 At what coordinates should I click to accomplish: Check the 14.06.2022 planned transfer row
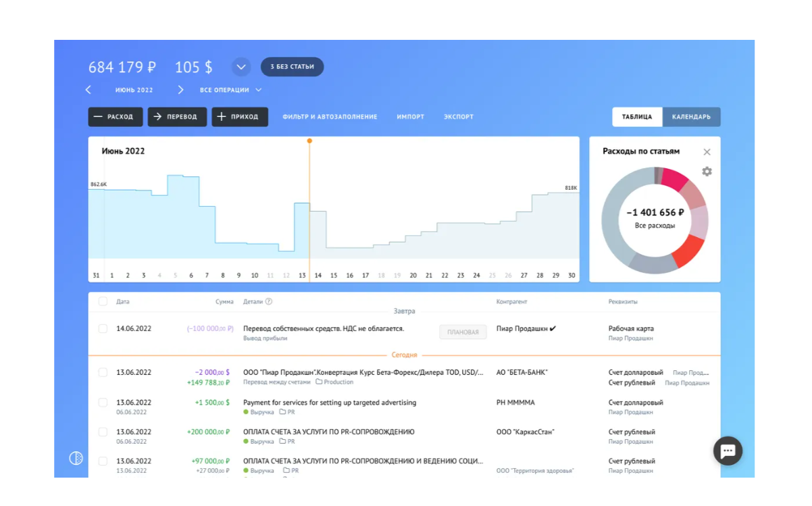click(x=103, y=329)
